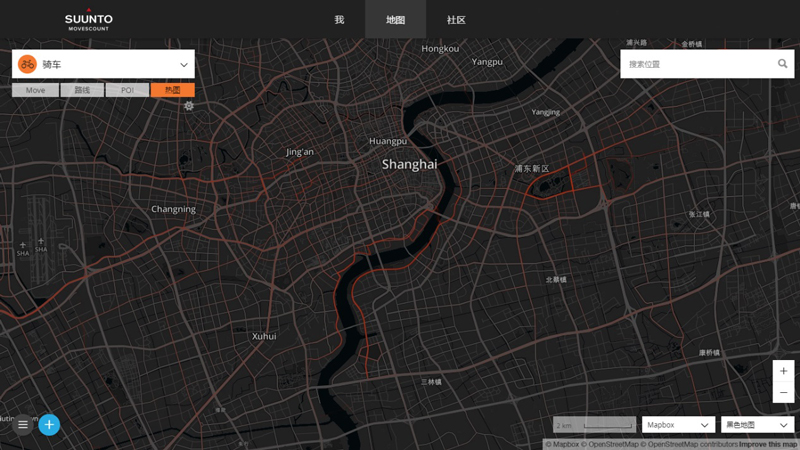800x450 pixels.
Task: Select the 地图 map tab
Action: point(395,20)
